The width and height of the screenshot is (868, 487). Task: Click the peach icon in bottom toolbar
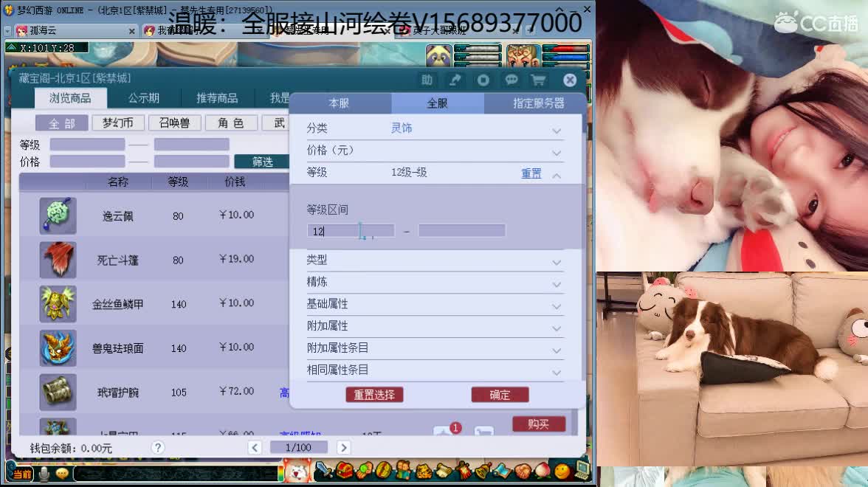click(x=542, y=471)
